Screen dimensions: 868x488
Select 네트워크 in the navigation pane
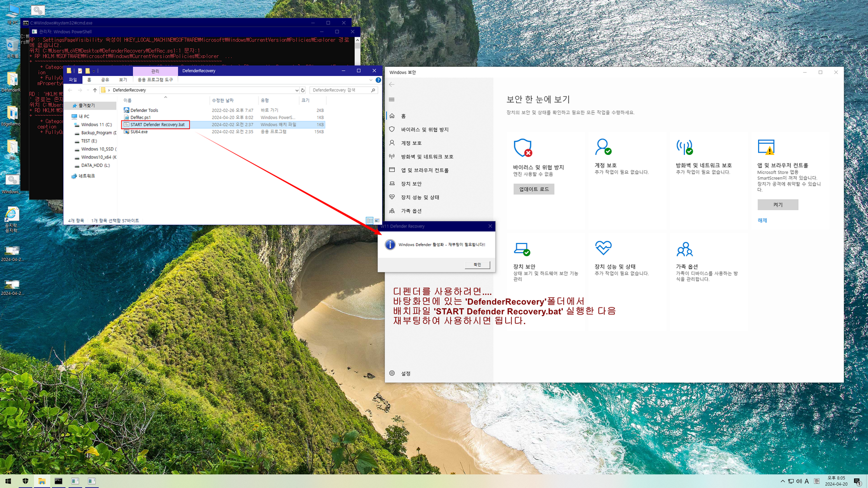[x=87, y=176]
